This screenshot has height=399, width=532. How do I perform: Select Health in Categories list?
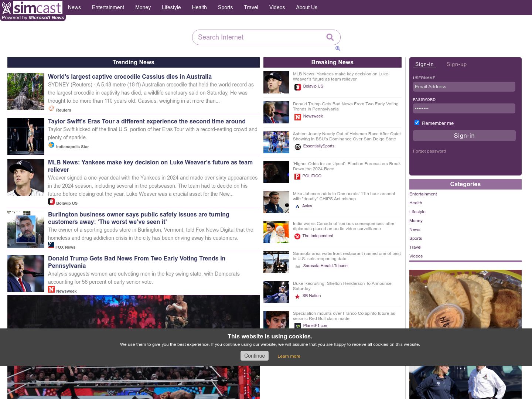pyautogui.click(x=416, y=203)
